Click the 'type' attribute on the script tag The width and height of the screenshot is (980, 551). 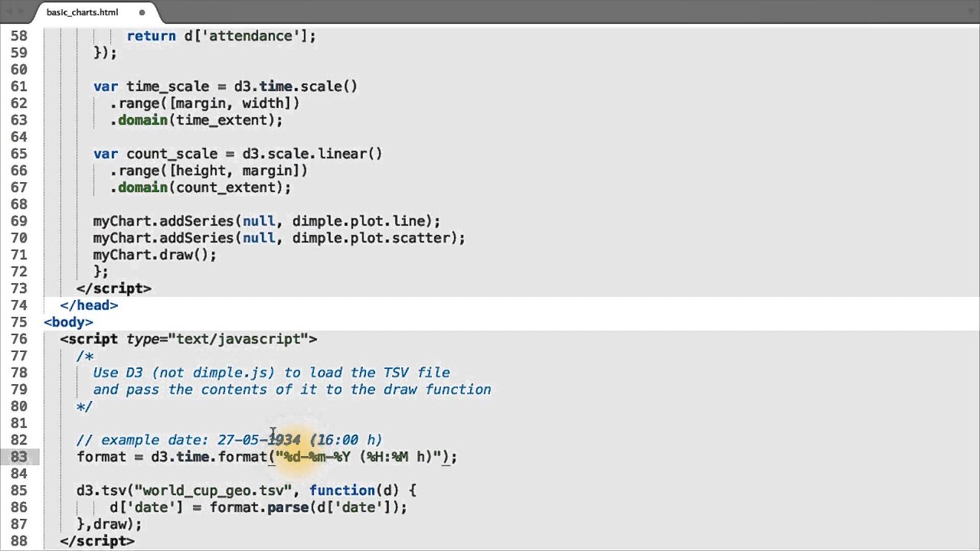pyautogui.click(x=142, y=339)
